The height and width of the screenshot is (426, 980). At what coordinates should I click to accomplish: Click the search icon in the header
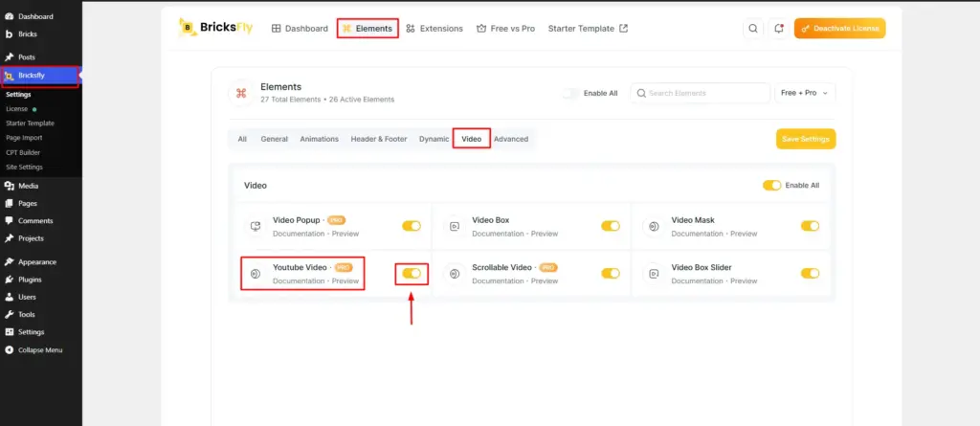tap(753, 28)
